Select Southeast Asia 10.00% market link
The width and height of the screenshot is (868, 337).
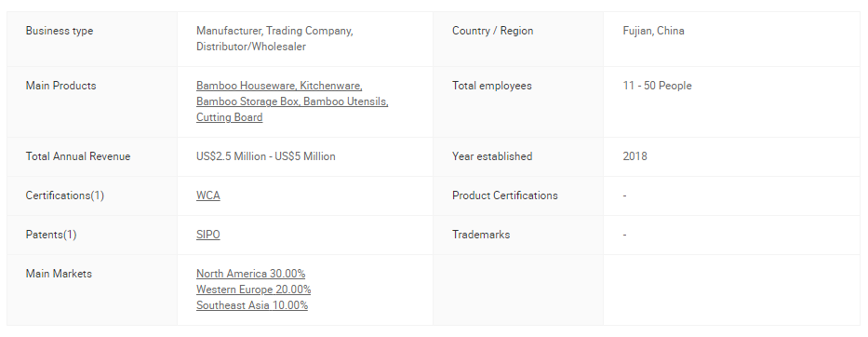252,305
